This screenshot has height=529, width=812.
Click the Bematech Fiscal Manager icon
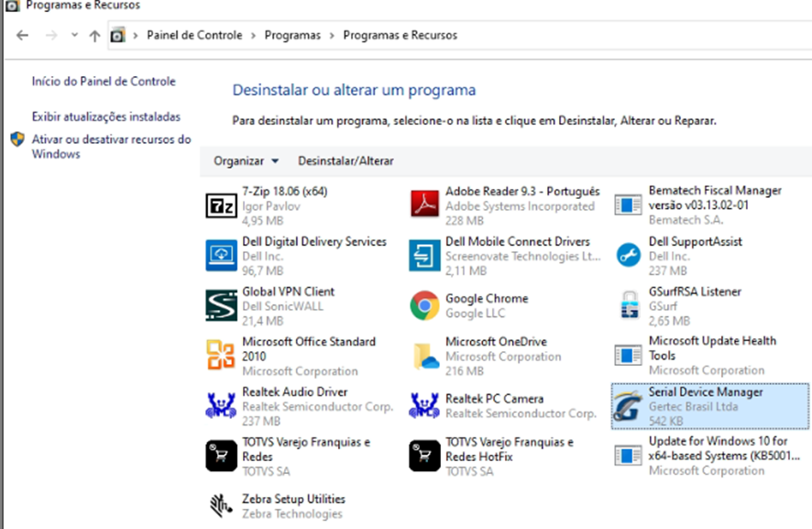point(628,205)
